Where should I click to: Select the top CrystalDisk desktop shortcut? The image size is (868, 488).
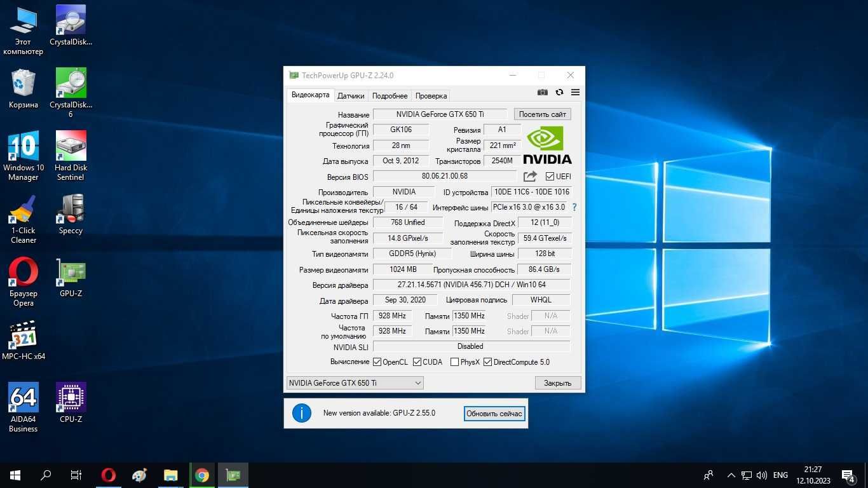click(71, 25)
